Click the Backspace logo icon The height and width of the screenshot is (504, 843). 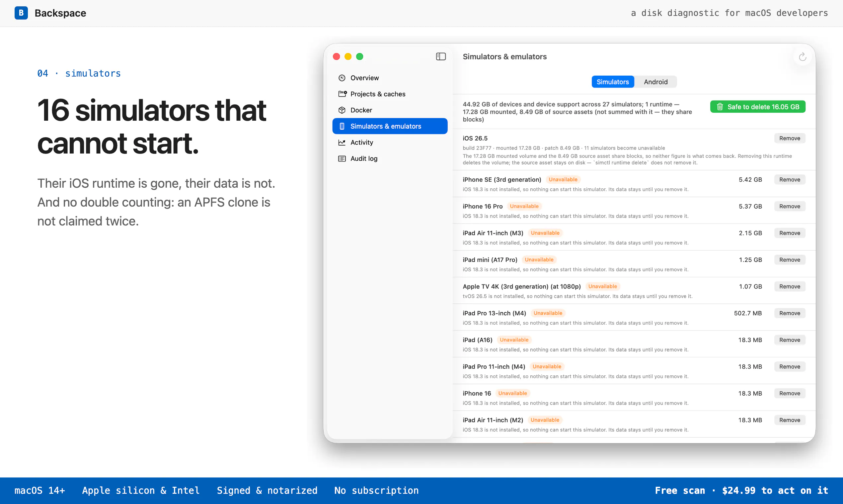pyautogui.click(x=21, y=13)
